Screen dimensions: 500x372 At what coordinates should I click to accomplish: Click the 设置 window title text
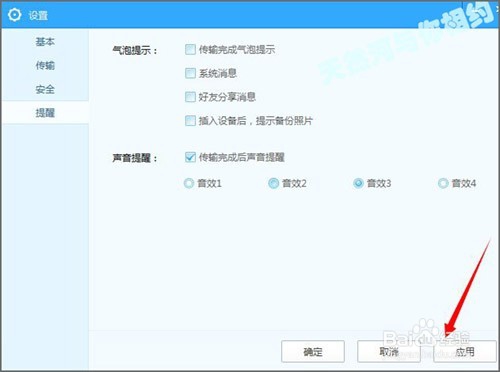click(x=38, y=15)
